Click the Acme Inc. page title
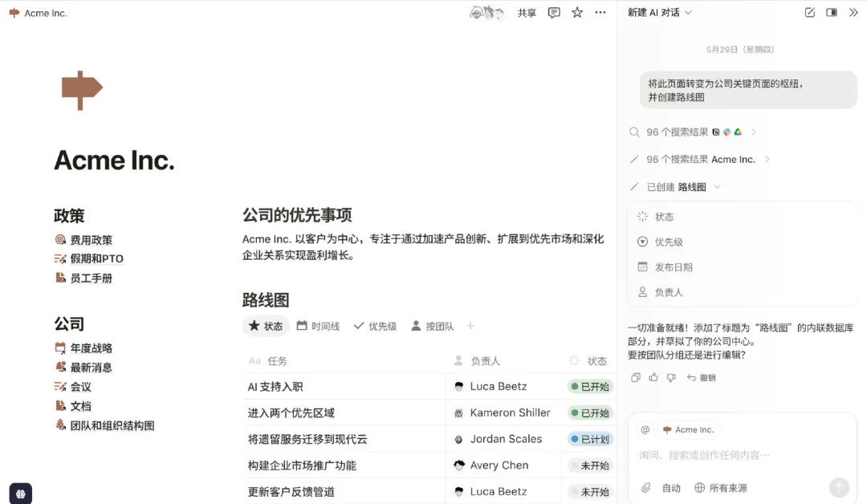 pos(114,161)
